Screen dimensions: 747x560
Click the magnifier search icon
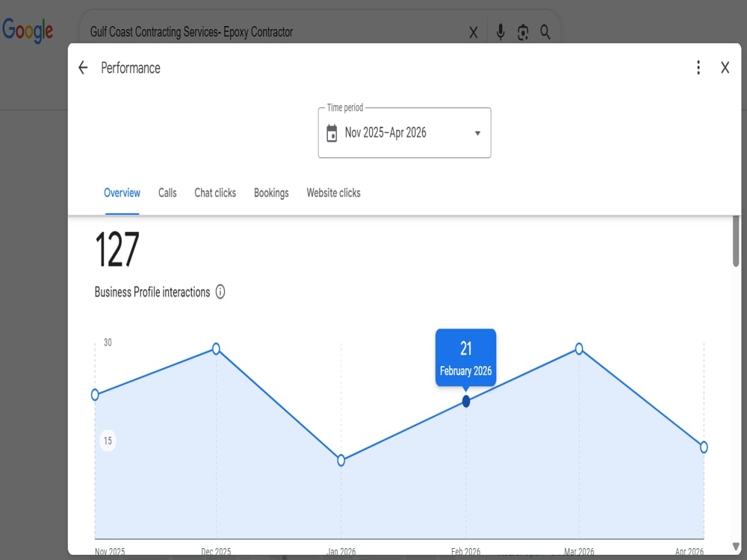coord(545,32)
